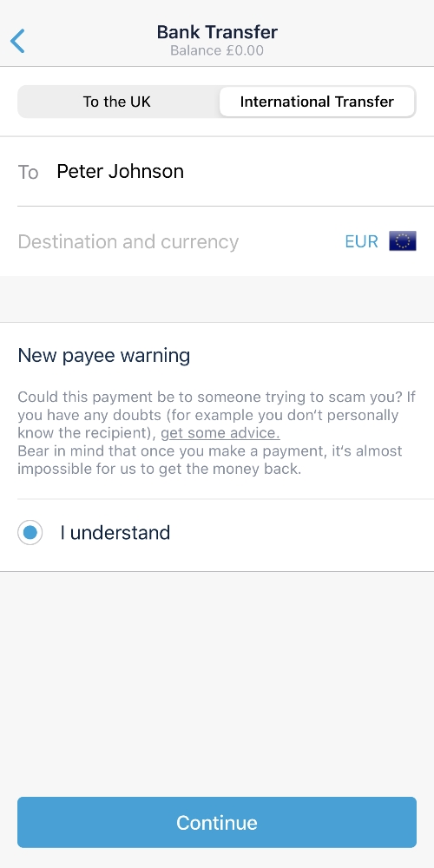Tap the "I understand" label text

pos(115,533)
